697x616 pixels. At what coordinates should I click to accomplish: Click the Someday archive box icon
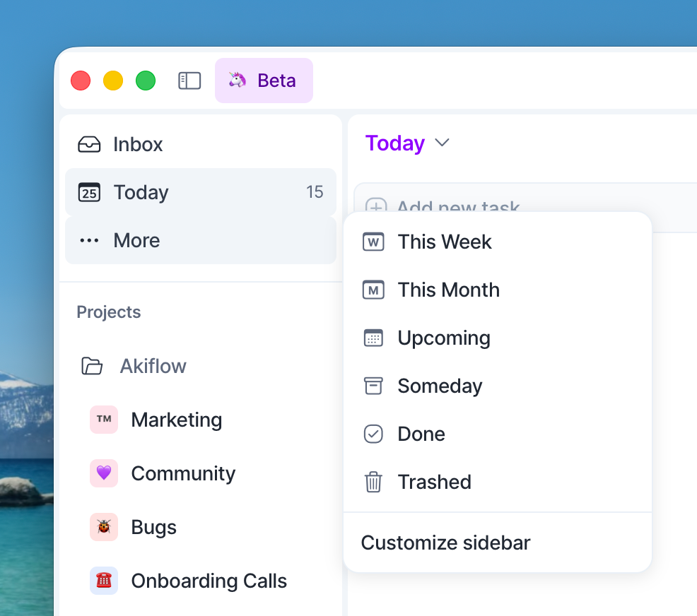click(373, 386)
